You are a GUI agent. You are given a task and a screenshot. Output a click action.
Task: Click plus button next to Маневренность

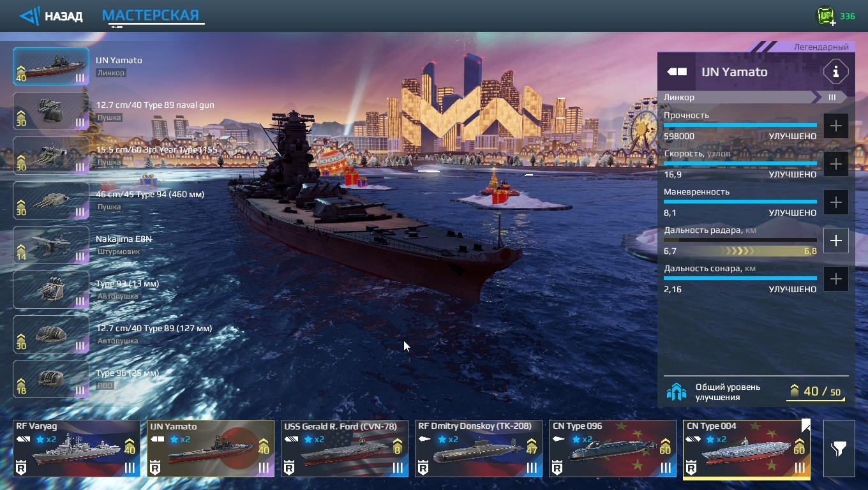pos(835,202)
